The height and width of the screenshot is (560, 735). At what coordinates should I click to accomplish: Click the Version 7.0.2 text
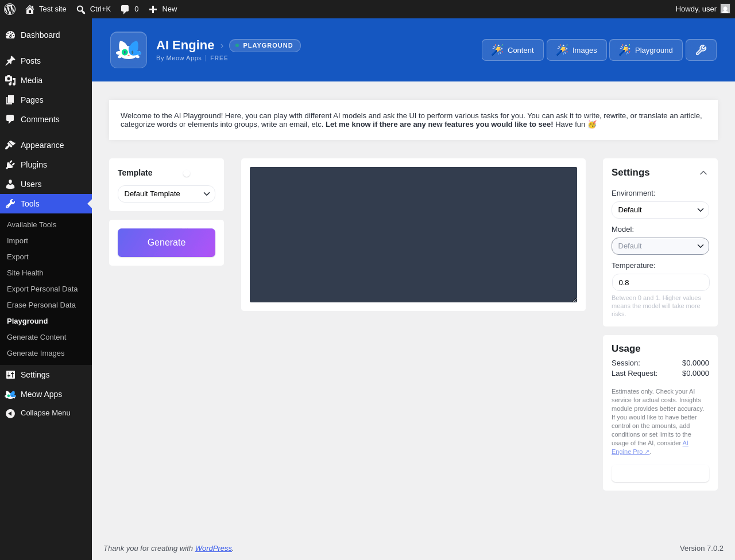tap(702, 549)
